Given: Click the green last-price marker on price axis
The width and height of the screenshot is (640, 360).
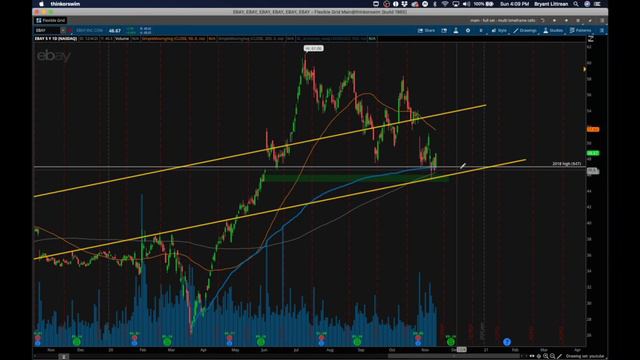Looking at the screenshot, I should click(593, 153).
